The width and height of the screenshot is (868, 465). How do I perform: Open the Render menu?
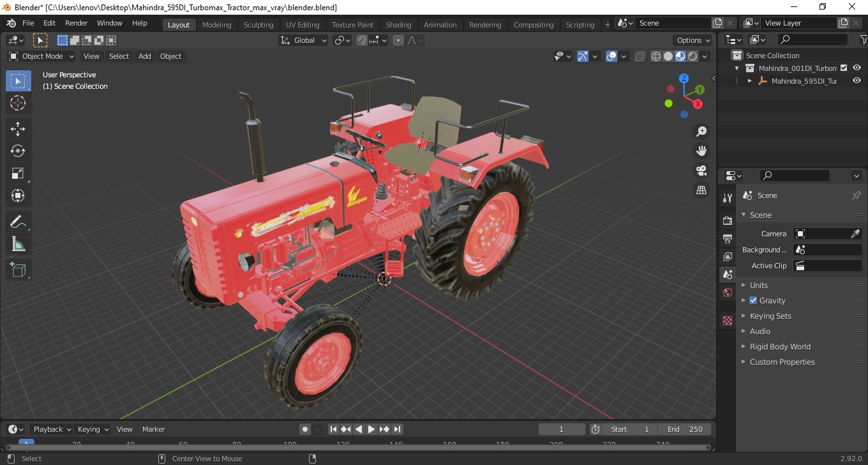77,23
